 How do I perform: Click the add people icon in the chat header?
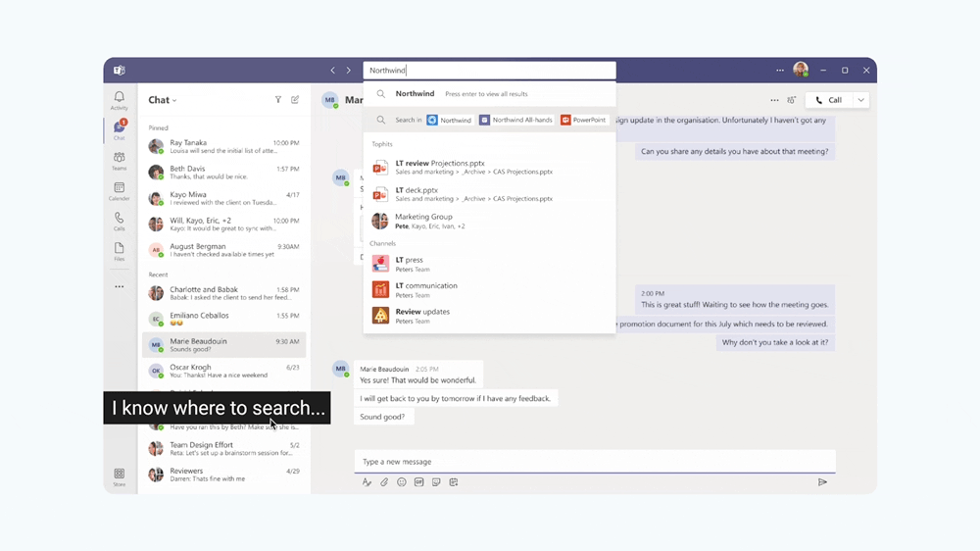coord(791,100)
